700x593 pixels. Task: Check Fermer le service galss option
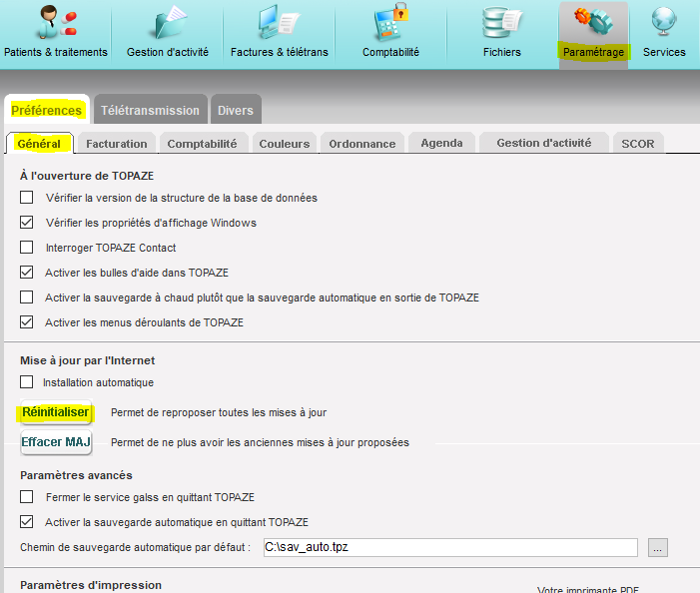pyautogui.click(x=26, y=496)
